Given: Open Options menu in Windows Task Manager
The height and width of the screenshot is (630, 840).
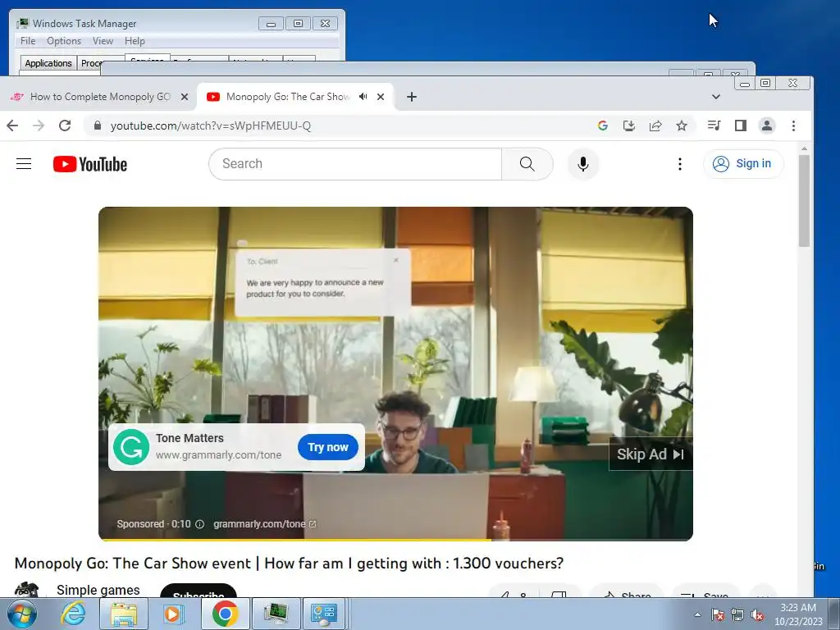Looking at the screenshot, I should pos(64,41).
